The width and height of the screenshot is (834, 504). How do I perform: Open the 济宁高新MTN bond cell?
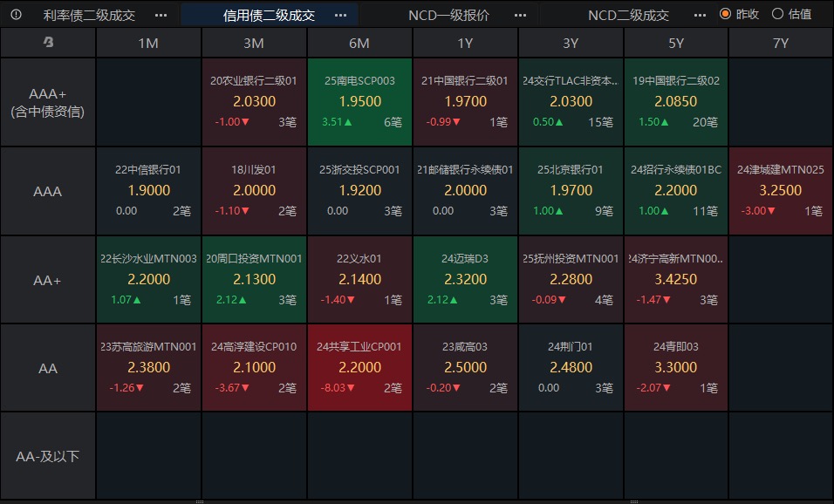676,280
